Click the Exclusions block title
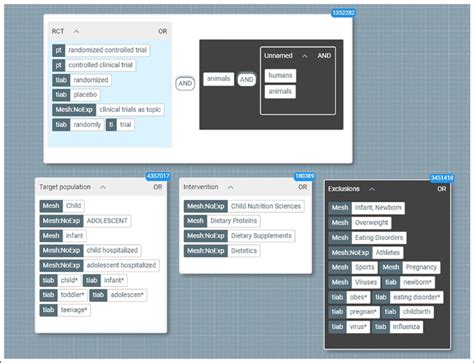The image size is (474, 363). (344, 189)
